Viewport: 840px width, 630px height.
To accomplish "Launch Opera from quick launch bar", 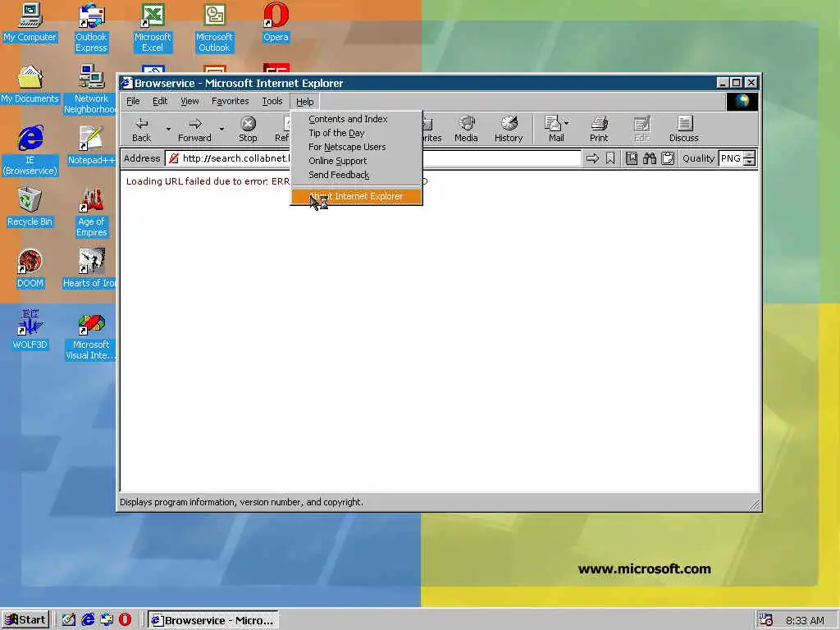I will (125, 620).
